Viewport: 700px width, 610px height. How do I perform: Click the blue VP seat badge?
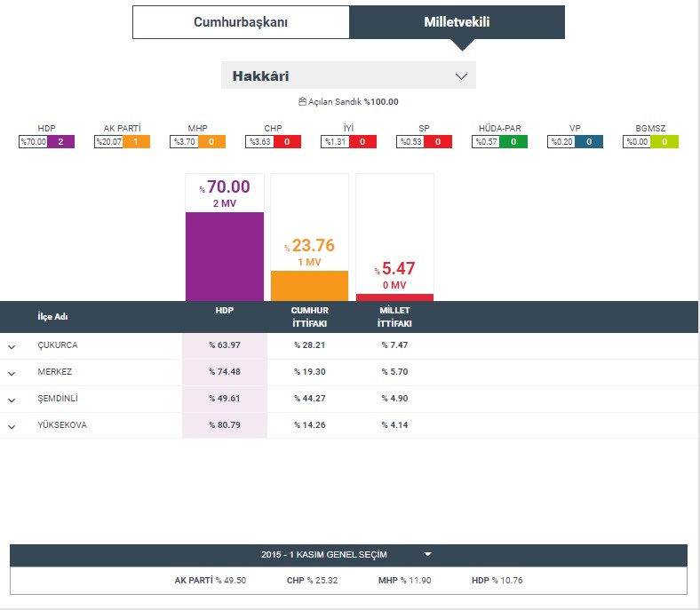588,141
